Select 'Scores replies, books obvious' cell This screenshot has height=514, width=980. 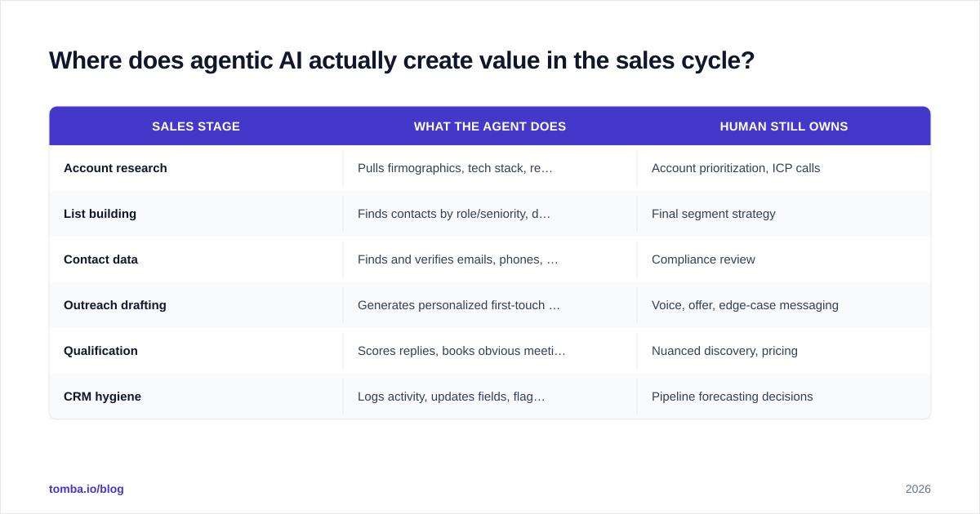(x=490, y=351)
